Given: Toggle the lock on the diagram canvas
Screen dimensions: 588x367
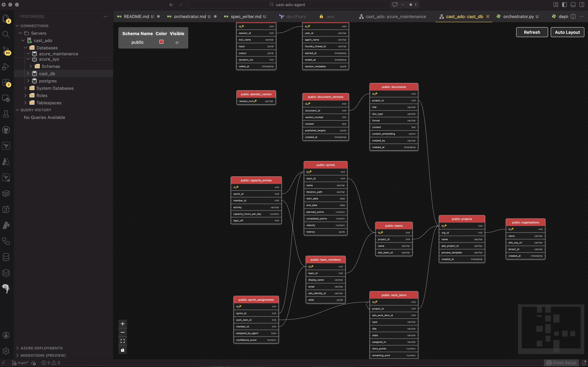Looking at the screenshot, I should (x=123, y=350).
